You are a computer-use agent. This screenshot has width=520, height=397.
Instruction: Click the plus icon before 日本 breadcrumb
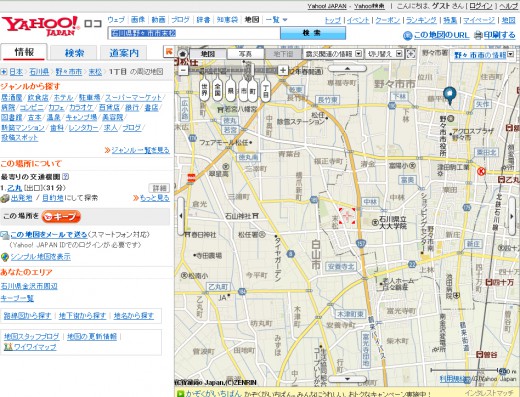click(x=4, y=72)
